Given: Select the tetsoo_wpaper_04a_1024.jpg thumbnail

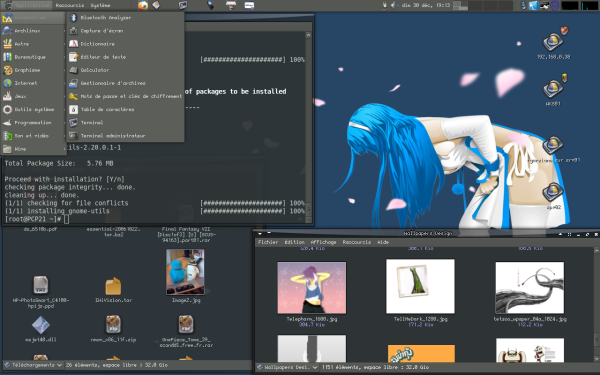Looking at the screenshot, I should coord(530,287).
